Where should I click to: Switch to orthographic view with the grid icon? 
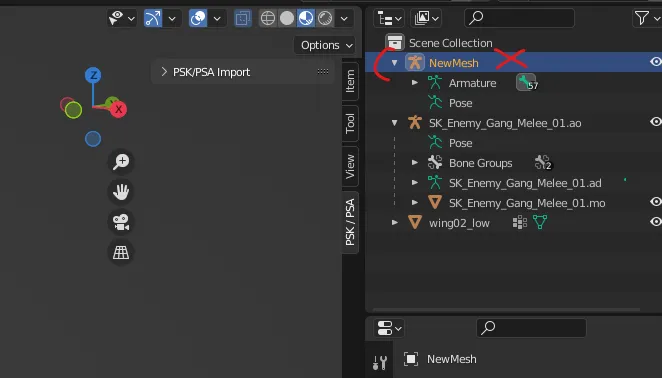pos(121,253)
